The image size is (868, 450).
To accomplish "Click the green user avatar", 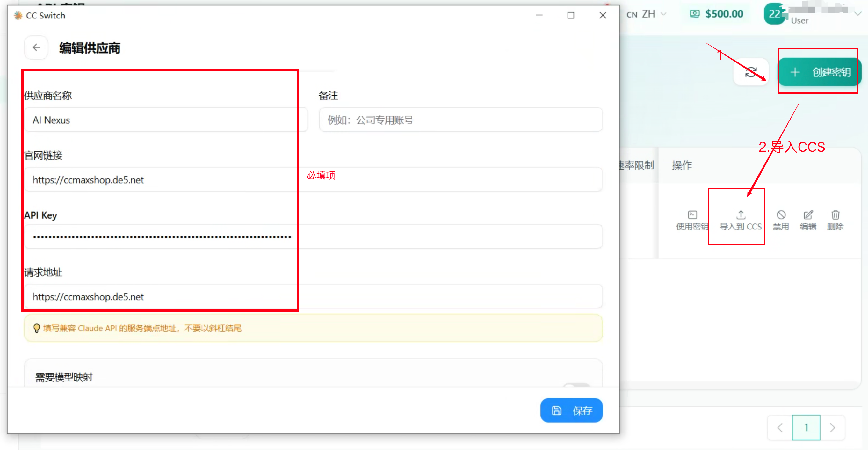I will point(774,14).
